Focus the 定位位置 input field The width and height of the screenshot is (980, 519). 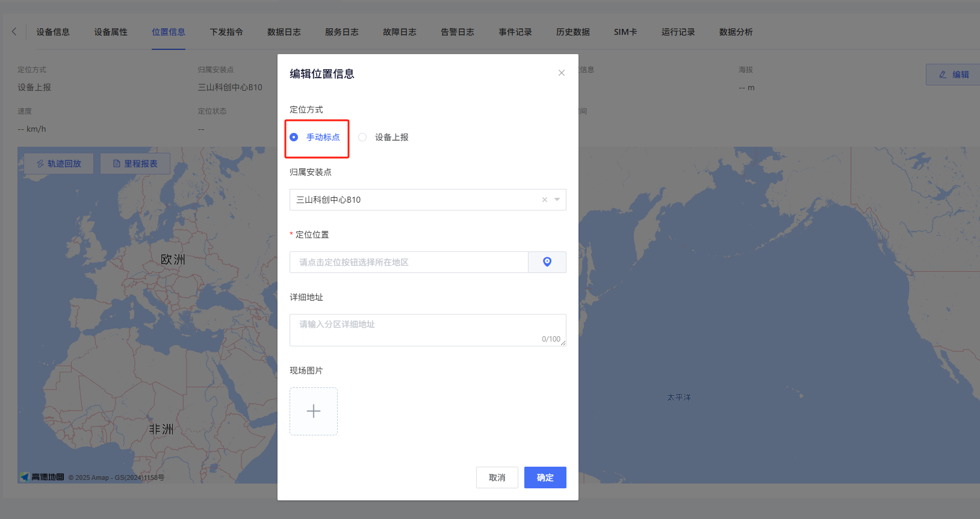click(409, 262)
